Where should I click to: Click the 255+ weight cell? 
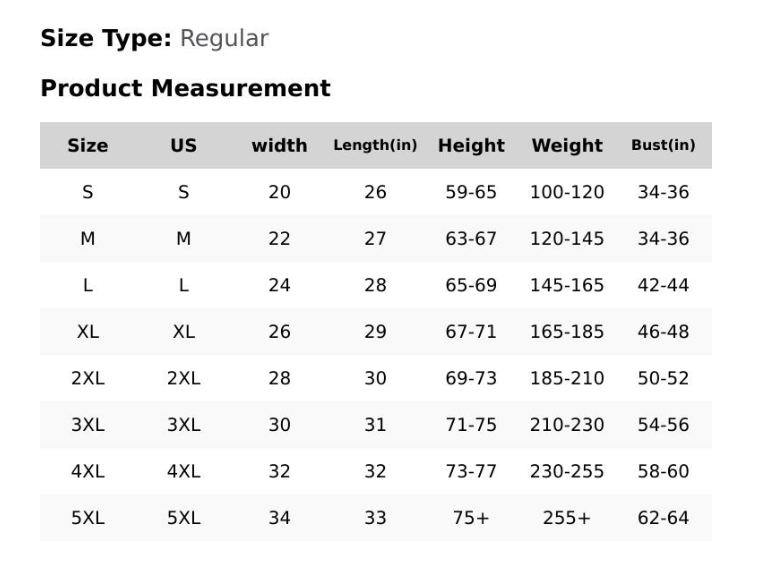pyautogui.click(x=567, y=518)
